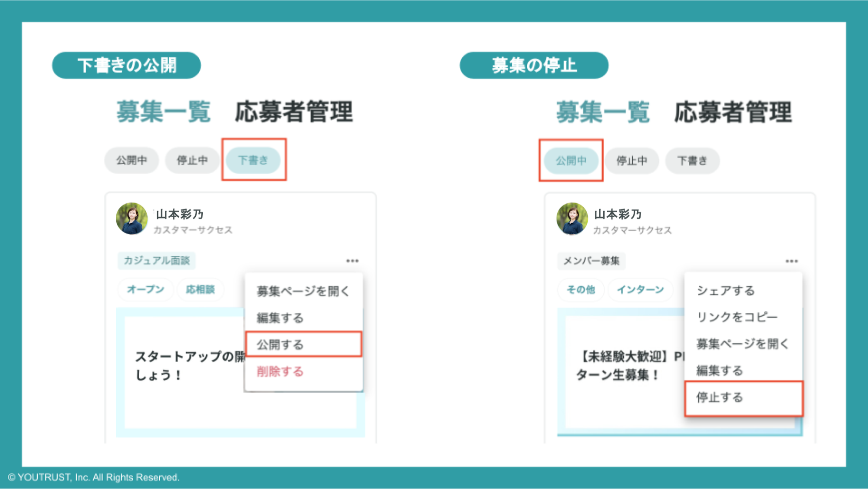The width and height of the screenshot is (868, 490).
Task: Click 山本彩乃's profile avatar on the right card
Action: [572, 219]
